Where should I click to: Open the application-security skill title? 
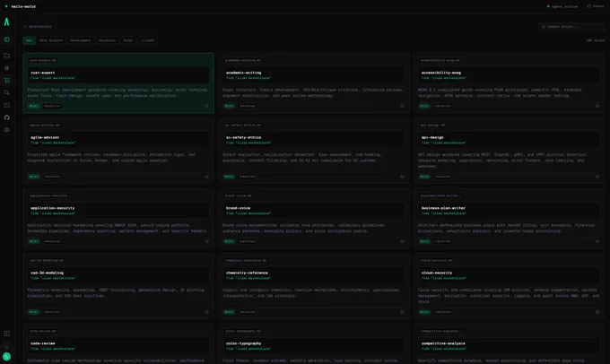[x=53, y=208]
